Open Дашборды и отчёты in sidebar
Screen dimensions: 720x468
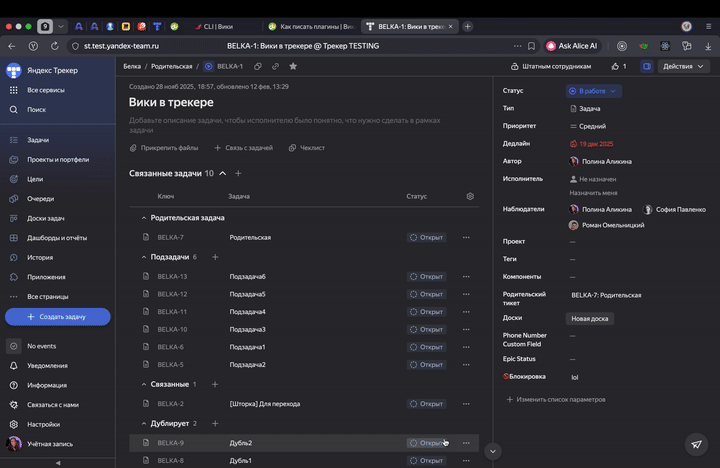pos(57,238)
